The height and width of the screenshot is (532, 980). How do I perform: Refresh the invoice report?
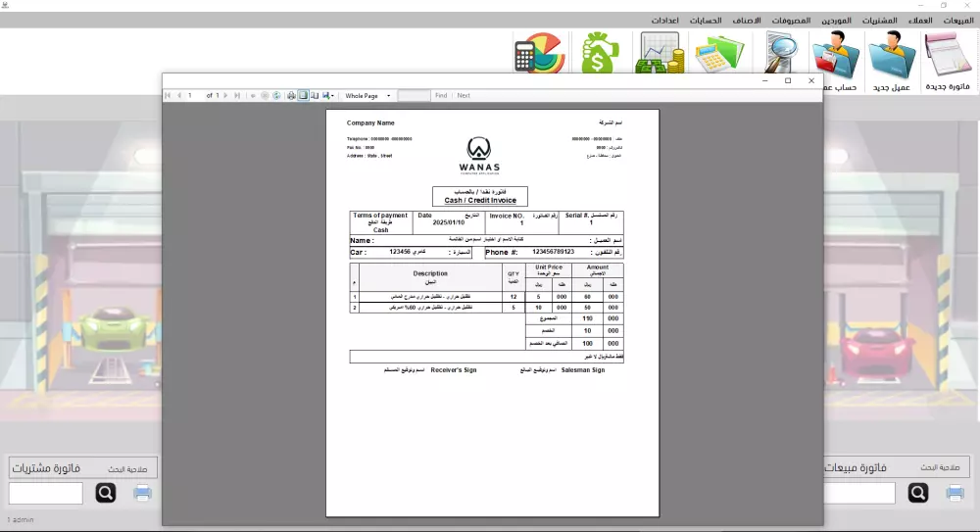pyautogui.click(x=277, y=96)
